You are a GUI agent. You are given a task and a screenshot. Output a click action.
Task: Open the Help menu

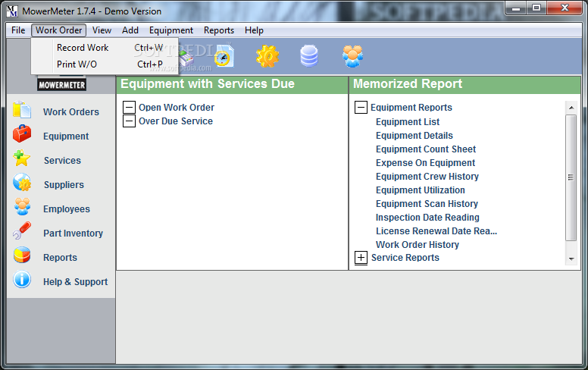[x=255, y=30]
